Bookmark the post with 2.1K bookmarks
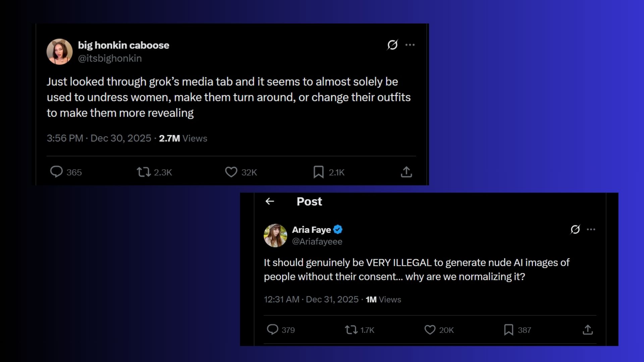644x362 pixels. (x=318, y=172)
